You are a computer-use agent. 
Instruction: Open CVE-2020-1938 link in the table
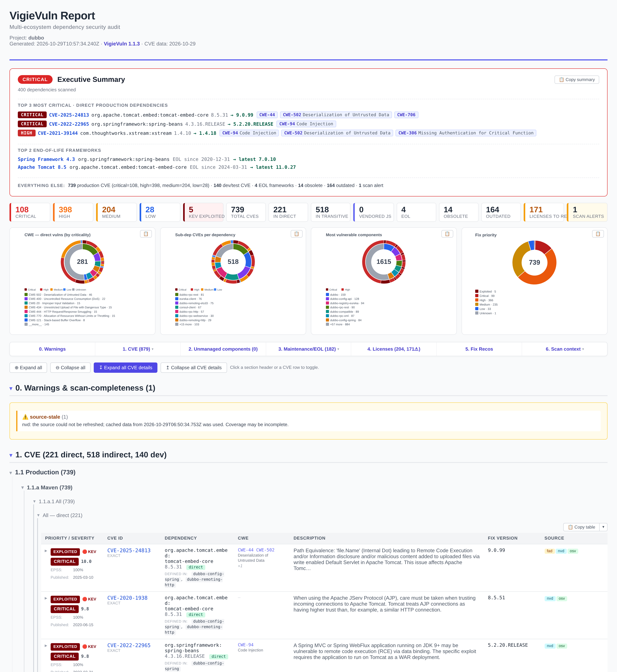[x=127, y=598]
